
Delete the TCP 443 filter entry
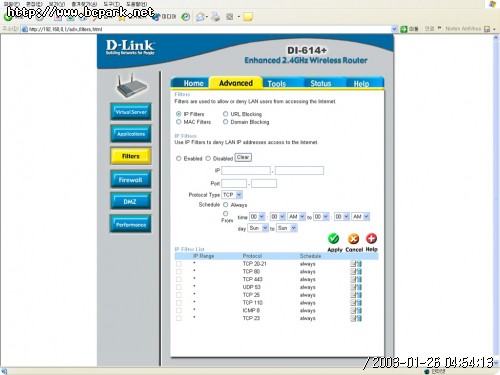(359, 279)
